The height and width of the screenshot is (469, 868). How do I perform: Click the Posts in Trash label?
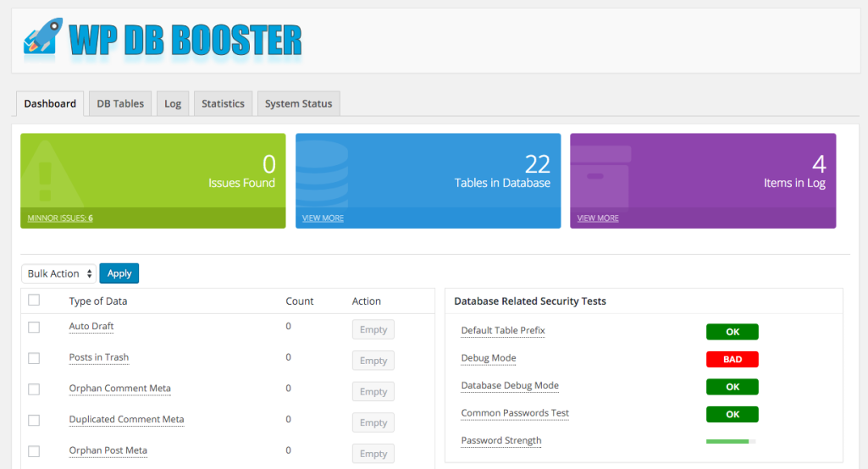[x=98, y=357]
